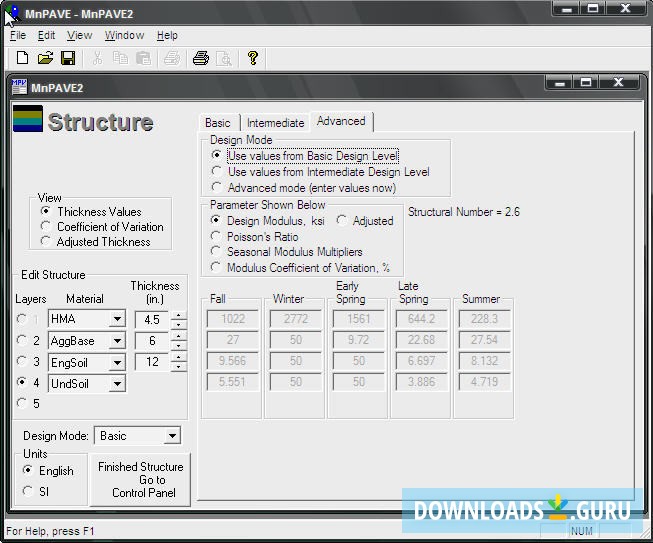The image size is (653, 543).
Task: Click the Winter modulus value 2772
Action: pyautogui.click(x=296, y=319)
